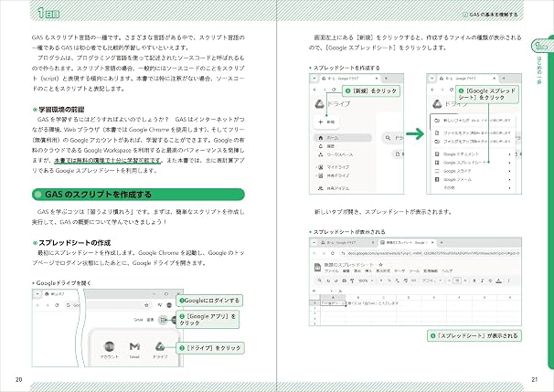The image size is (554, 392).
Task: Expand the Google ドキュメント submenu arrow
Action: (x=509, y=154)
